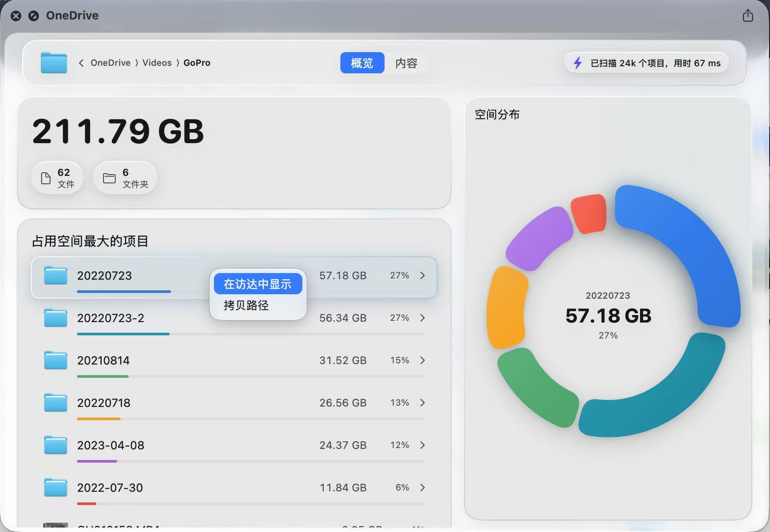The height and width of the screenshot is (532, 770).
Task: Expand the 20220723 row chevron
Action: (x=423, y=276)
